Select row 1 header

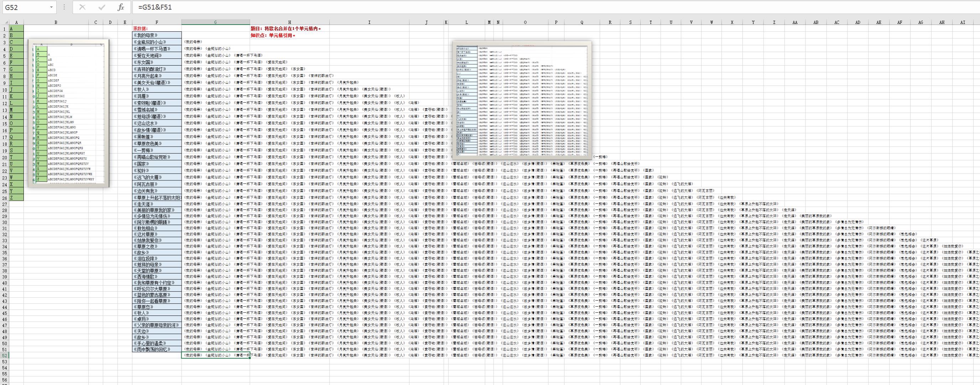click(5, 29)
